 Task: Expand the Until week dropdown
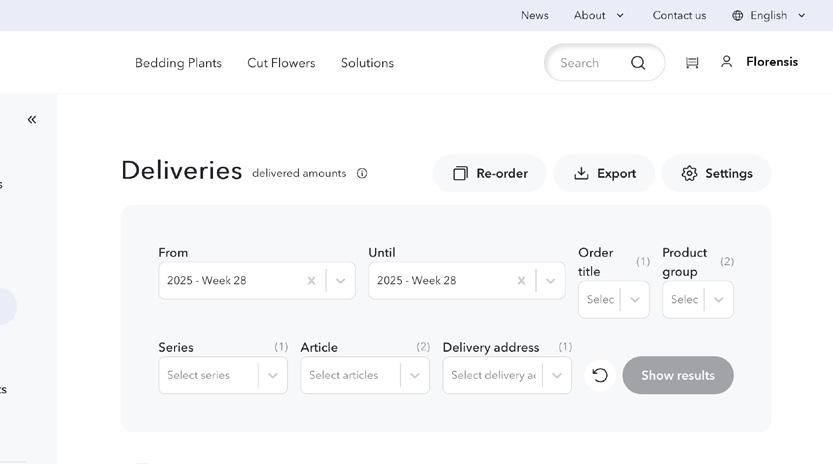tap(550, 281)
